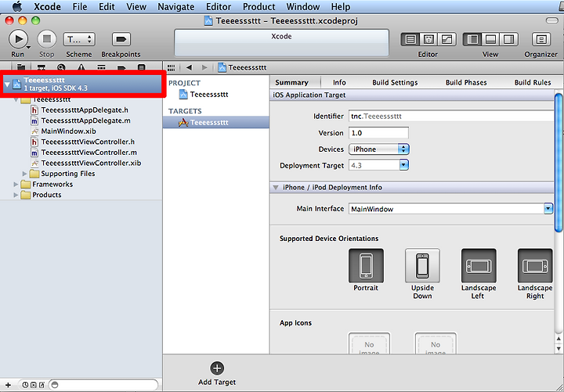Switch to the Build Phases tab
Image resolution: width=564 pixels, height=392 pixels.
pos(466,82)
